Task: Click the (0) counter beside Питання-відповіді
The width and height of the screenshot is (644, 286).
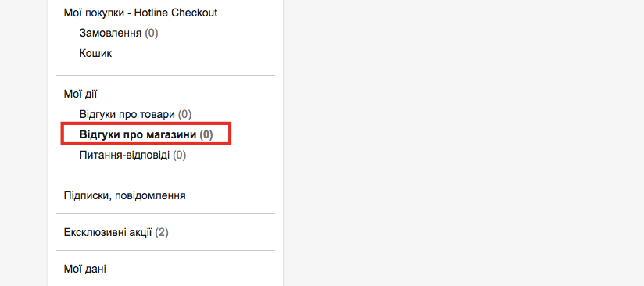Action: pyautogui.click(x=179, y=156)
